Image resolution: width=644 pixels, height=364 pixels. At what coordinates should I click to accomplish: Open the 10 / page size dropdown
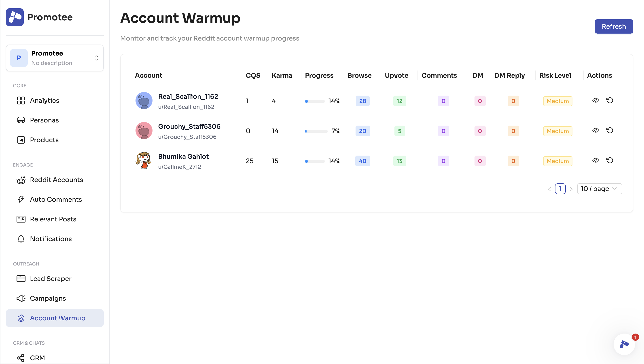pos(600,189)
